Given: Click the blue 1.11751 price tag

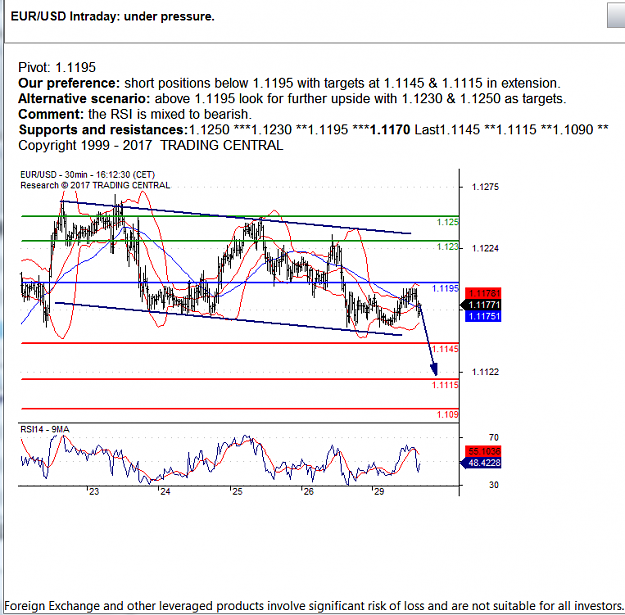Looking at the screenshot, I should coord(483,316).
